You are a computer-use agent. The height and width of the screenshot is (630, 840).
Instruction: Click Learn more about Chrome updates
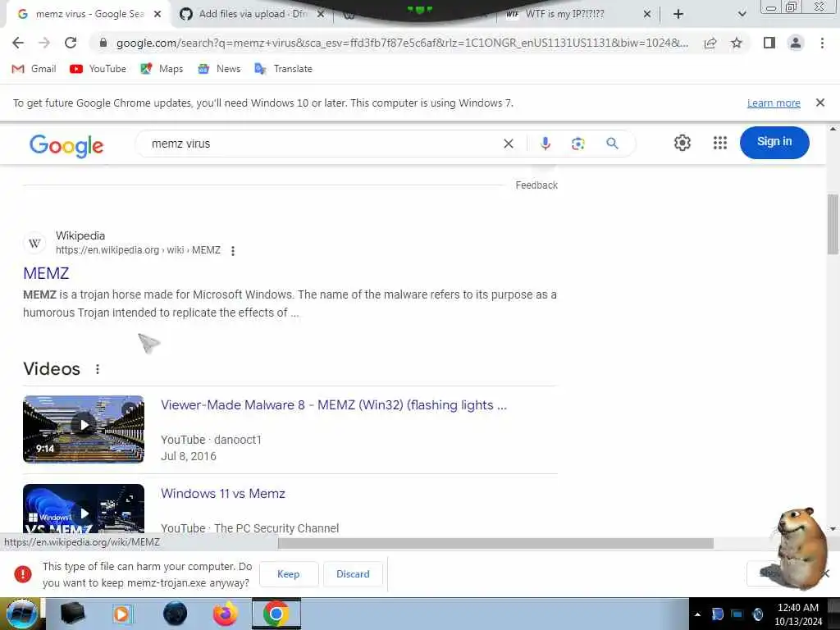(x=774, y=103)
